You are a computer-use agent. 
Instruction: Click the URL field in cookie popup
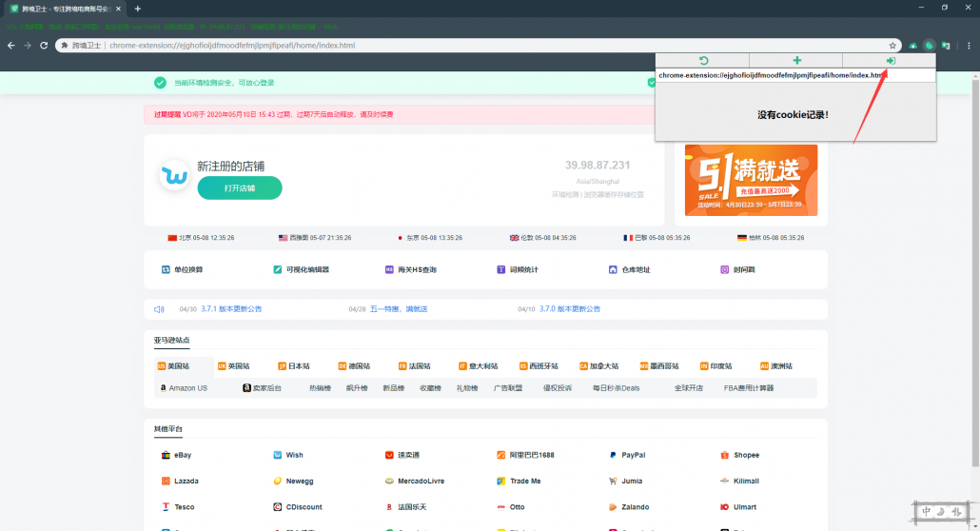tap(795, 75)
